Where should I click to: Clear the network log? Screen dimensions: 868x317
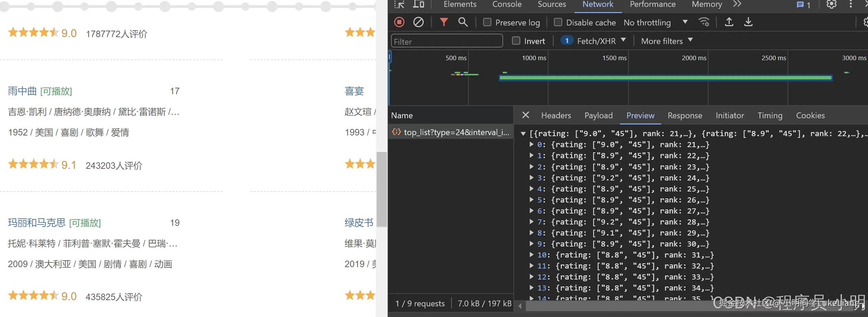coord(418,22)
